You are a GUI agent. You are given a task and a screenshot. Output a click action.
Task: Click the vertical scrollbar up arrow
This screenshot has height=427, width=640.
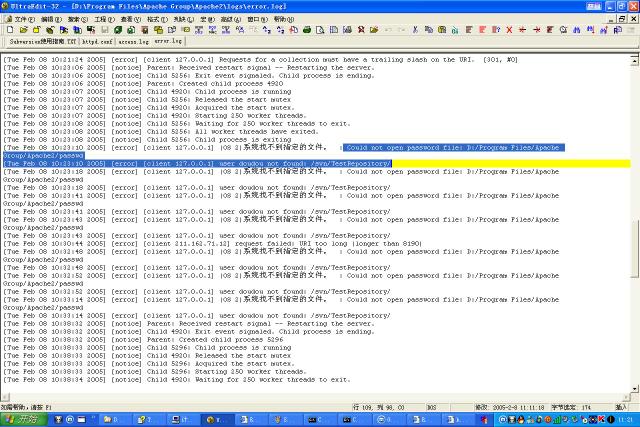tap(635, 61)
